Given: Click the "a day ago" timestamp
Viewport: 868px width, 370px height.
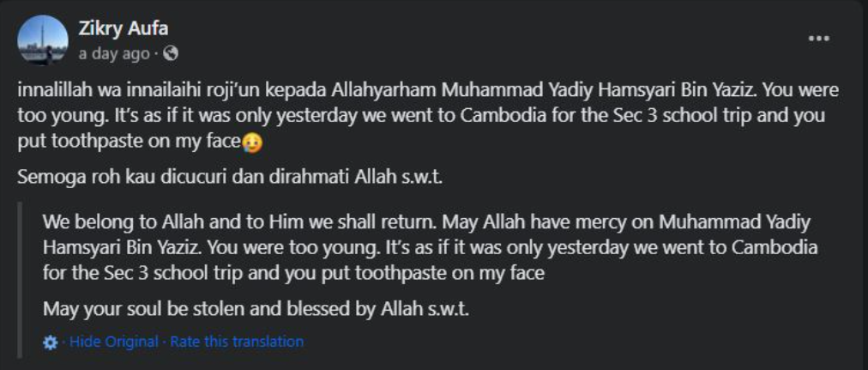Looking at the screenshot, I should point(113,53).
